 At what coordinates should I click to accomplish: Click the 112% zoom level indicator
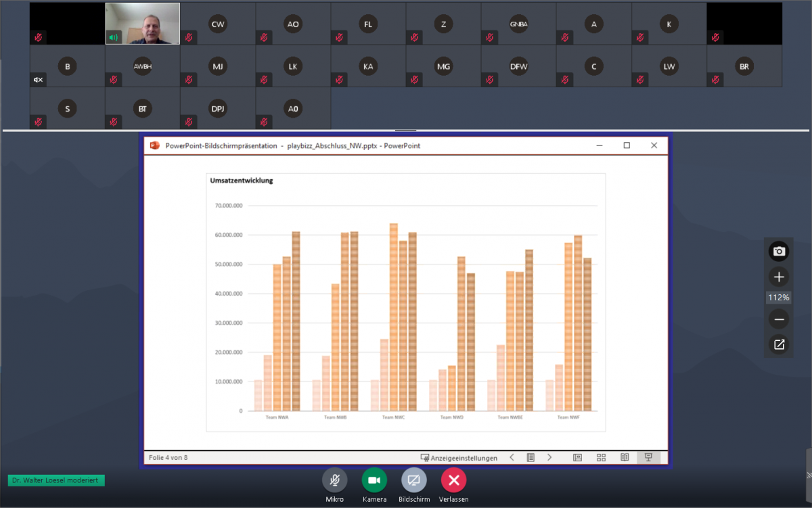coord(779,298)
